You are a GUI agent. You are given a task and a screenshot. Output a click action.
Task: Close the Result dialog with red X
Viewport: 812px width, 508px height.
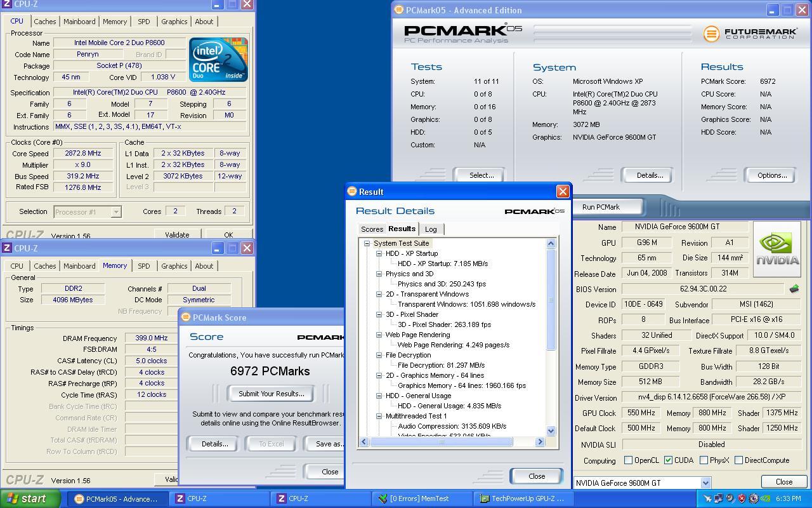click(562, 192)
